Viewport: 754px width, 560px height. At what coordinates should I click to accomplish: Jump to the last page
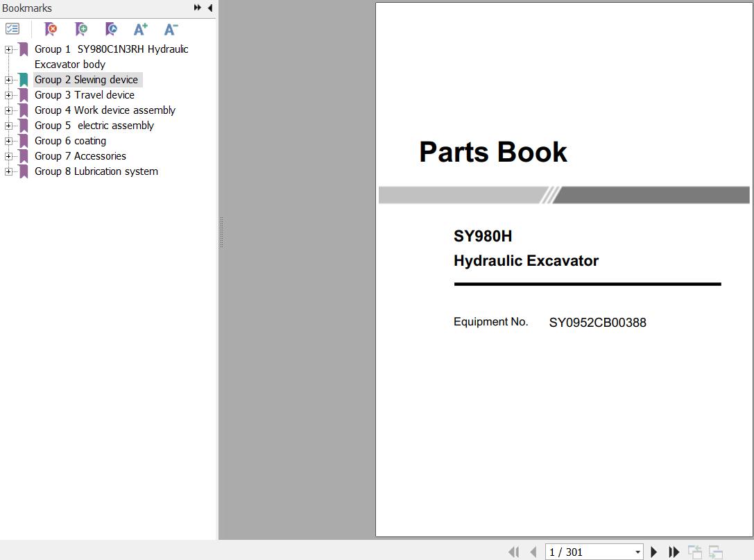click(x=674, y=552)
